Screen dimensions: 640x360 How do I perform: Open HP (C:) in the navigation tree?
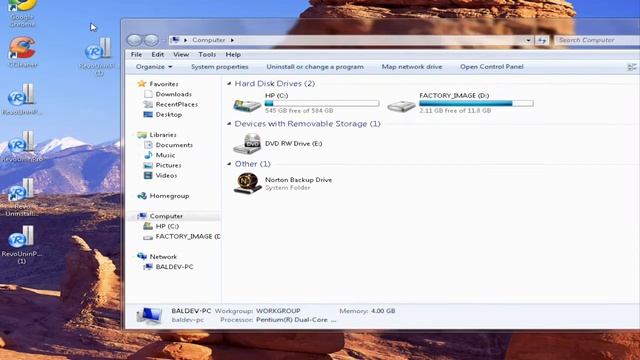pos(167,226)
